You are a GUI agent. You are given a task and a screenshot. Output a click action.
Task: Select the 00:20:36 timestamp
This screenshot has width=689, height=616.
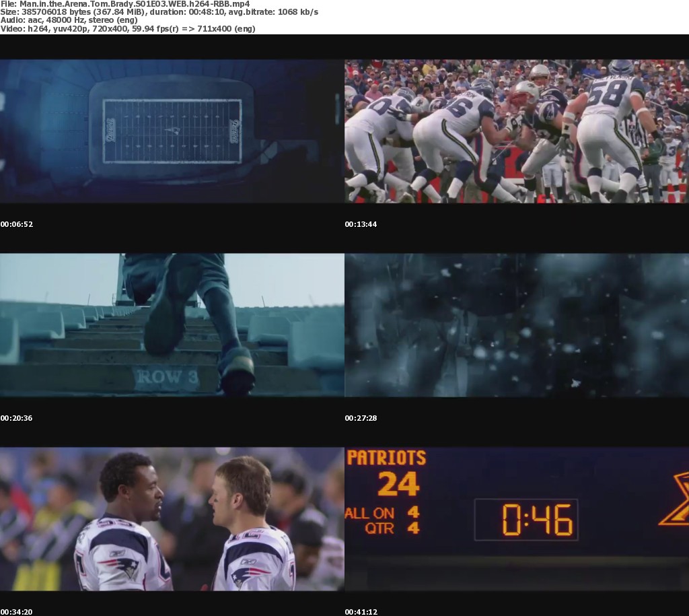(17, 418)
